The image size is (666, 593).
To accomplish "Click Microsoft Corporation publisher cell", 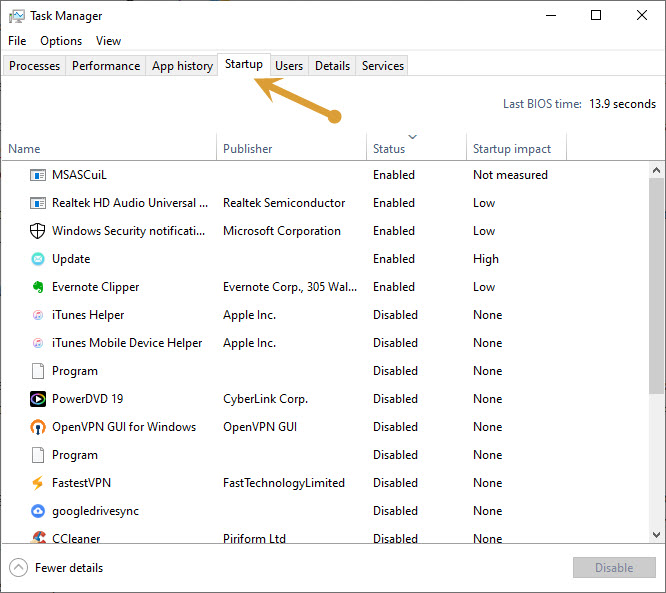I will pyautogui.click(x=282, y=231).
